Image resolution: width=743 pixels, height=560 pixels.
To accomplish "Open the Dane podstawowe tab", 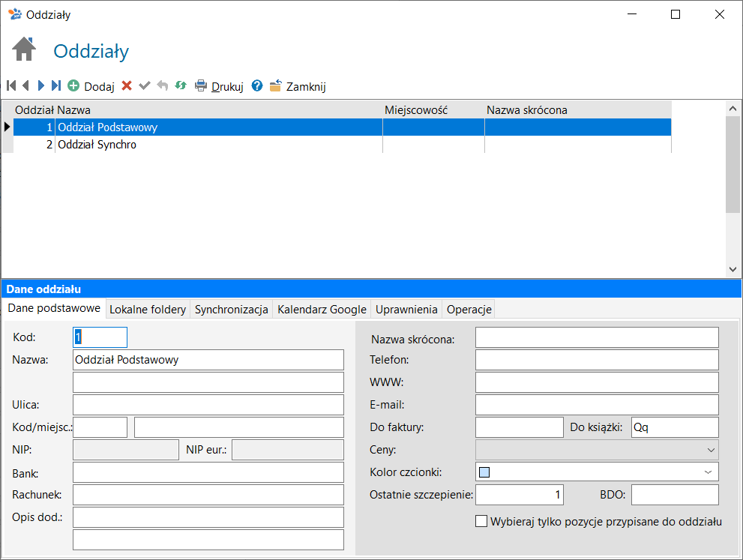I will coord(54,308).
